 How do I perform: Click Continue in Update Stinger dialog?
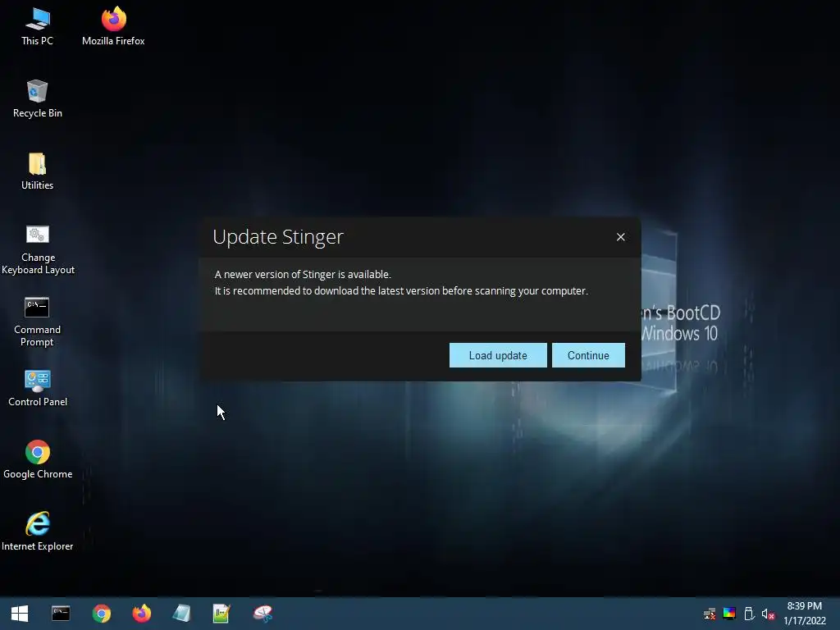(588, 355)
